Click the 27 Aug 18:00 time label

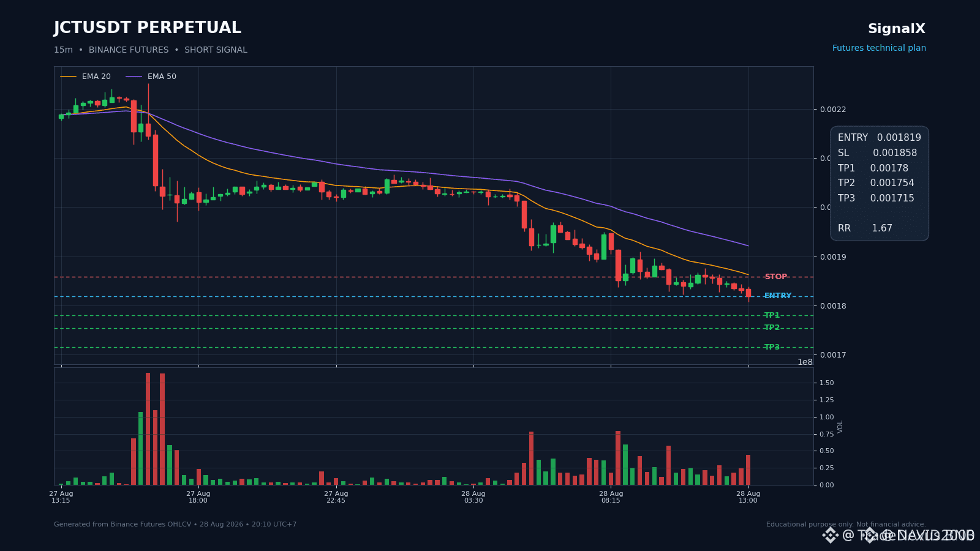click(198, 497)
